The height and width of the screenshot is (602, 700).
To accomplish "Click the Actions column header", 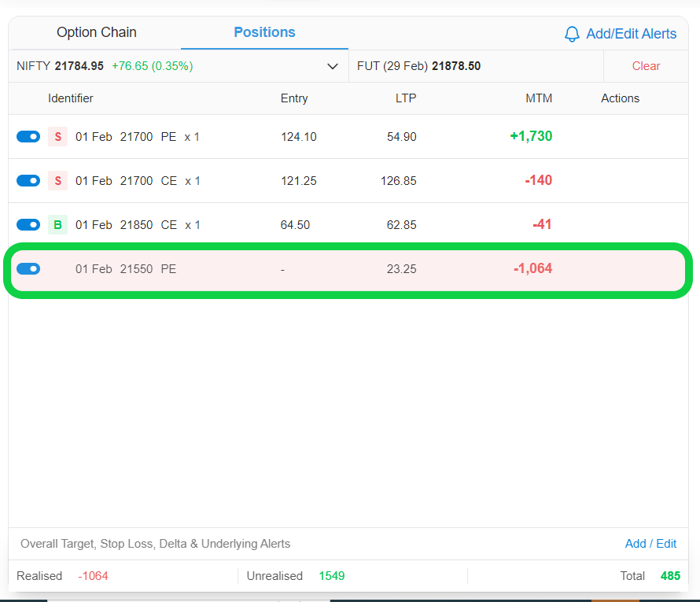I will click(620, 98).
